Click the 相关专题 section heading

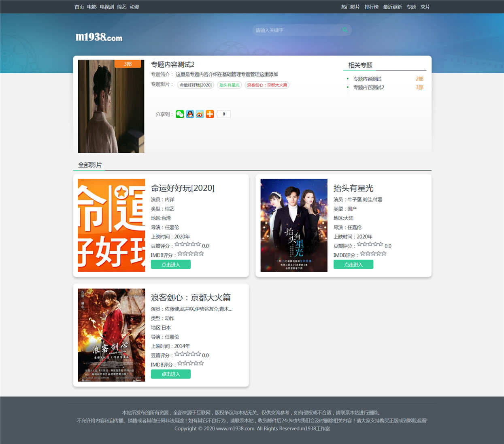(x=360, y=65)
